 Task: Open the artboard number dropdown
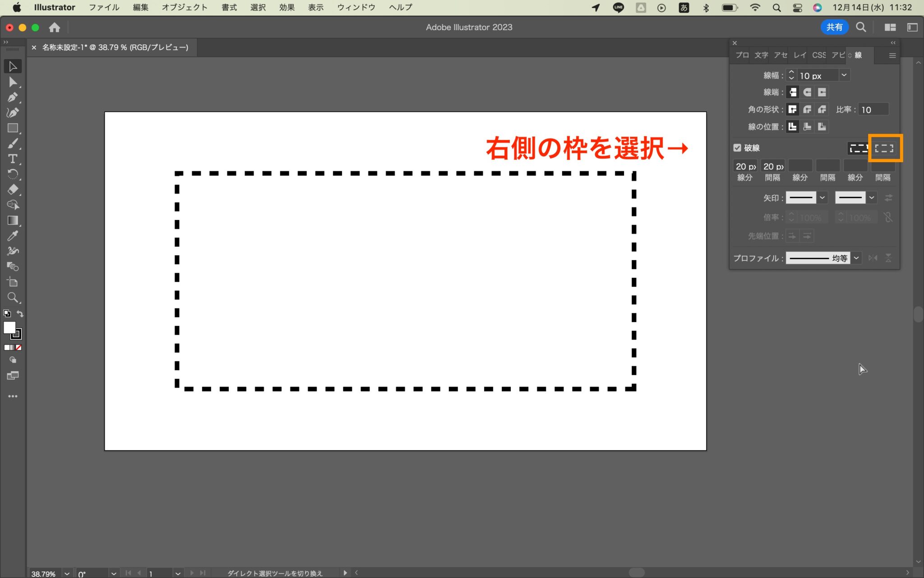pyautogui.click(x=178, y=573)
